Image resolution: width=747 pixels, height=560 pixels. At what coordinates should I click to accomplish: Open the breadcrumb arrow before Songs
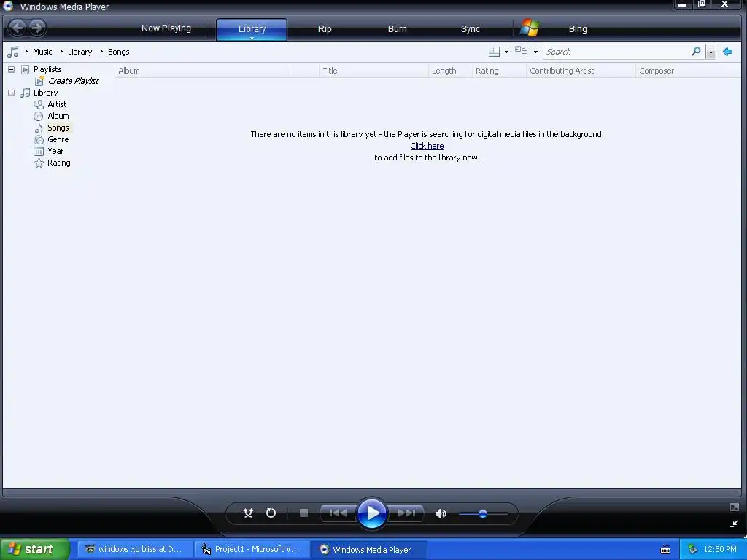pos(101,52)
